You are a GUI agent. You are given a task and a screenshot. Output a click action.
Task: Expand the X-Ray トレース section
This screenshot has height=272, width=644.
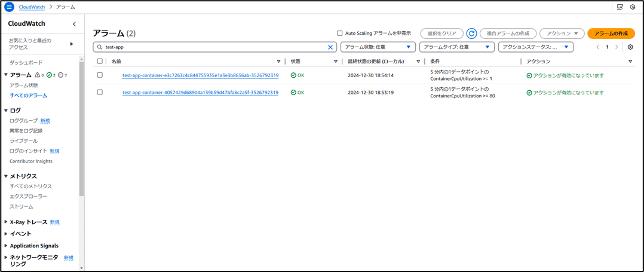coord(6,222)
